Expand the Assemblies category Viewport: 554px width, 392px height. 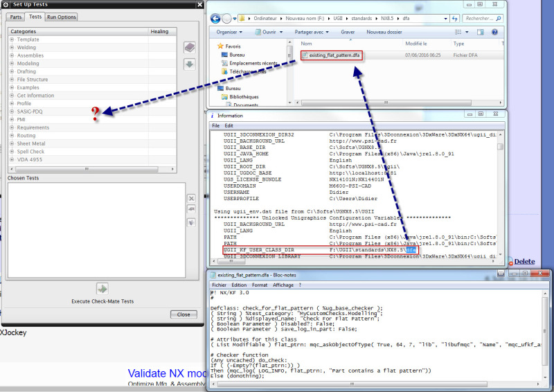coord(12,55)
